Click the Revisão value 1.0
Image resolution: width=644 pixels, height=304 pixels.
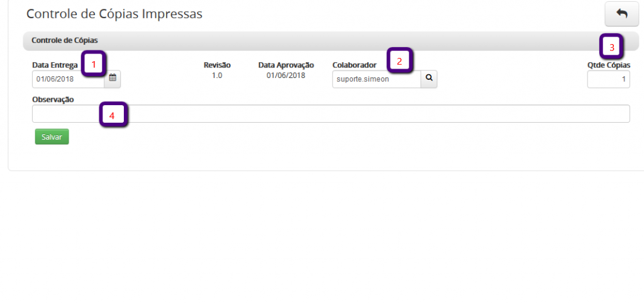[x=217, y=76]
